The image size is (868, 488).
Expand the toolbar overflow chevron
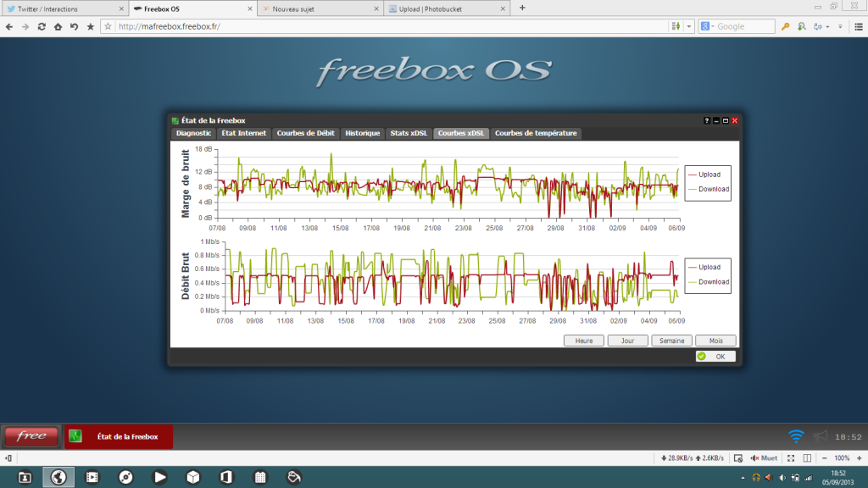point(840,26)
